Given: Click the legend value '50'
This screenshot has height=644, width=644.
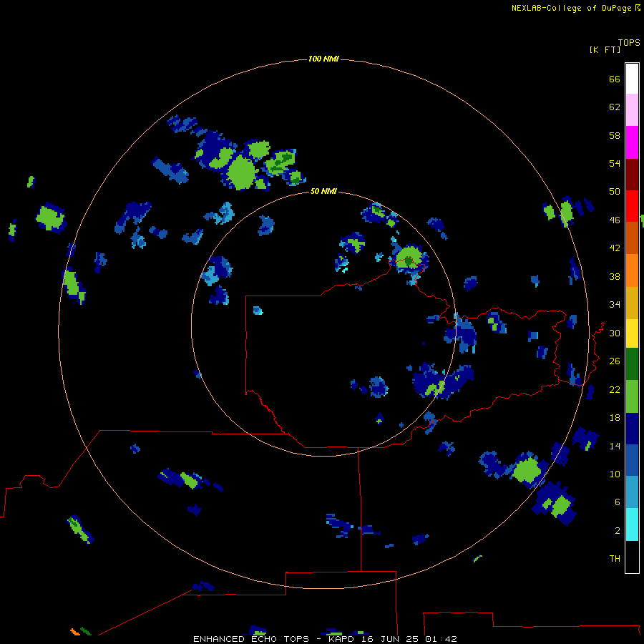Looking at the screenshot, I should click(615, 192).
